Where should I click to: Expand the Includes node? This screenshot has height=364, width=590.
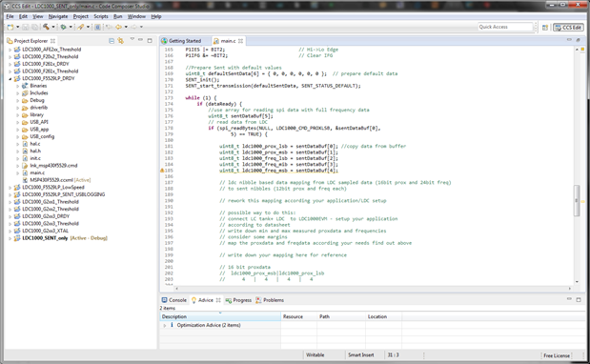(x=17, y=92)
